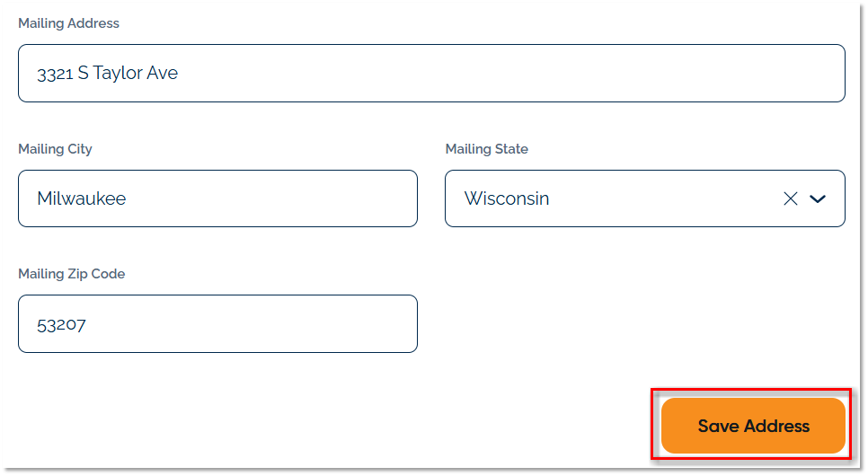The height and width of the screenshot is (476, 868).
Task: Click the "Mailing Address" label
Action: 68,23
